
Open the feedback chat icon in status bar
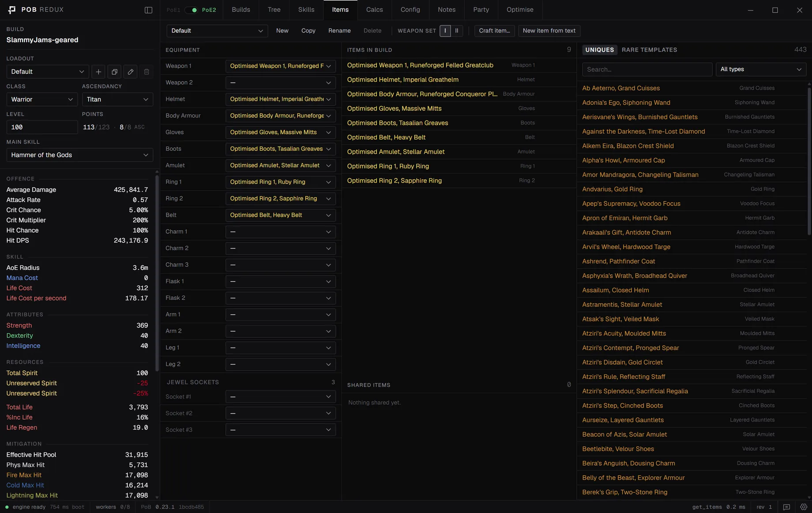(x=786, y=507)
